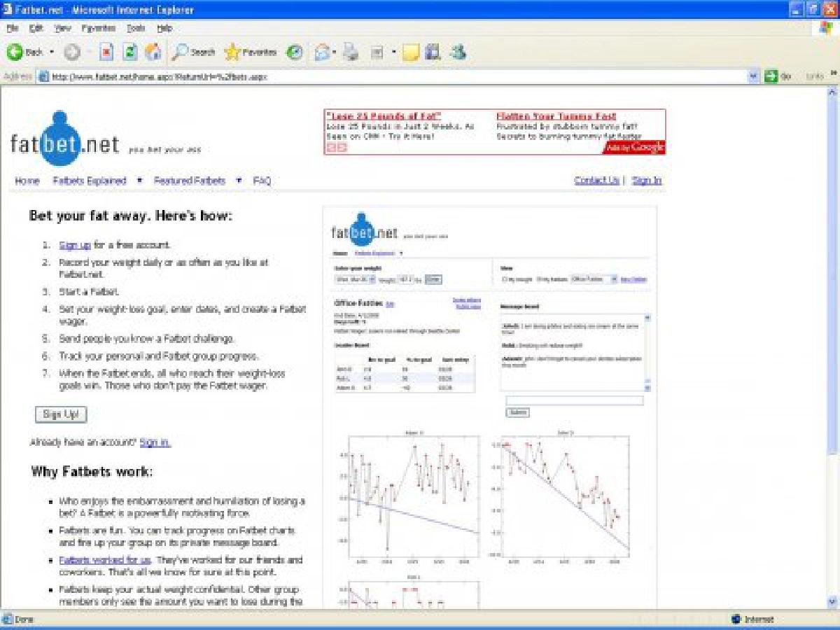Expand the Featured Fatbets menu arrow

(239, 181)
